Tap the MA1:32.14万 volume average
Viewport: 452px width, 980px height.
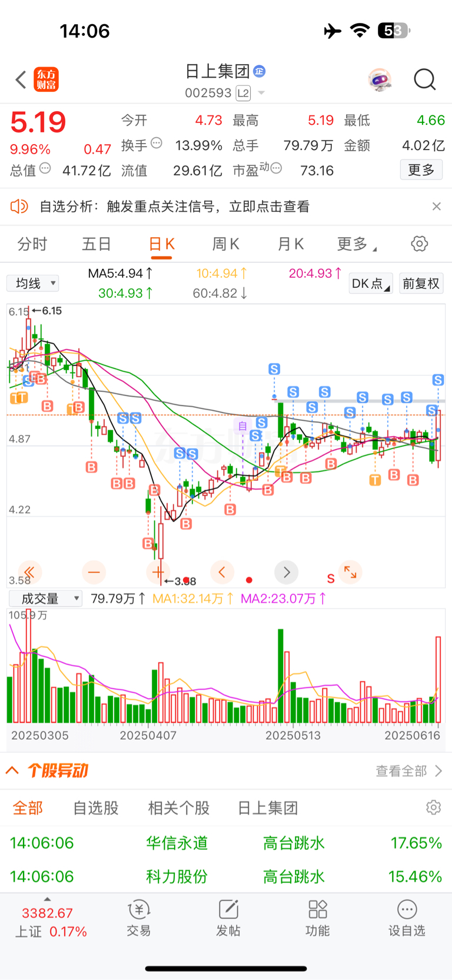tap(193, 599)
